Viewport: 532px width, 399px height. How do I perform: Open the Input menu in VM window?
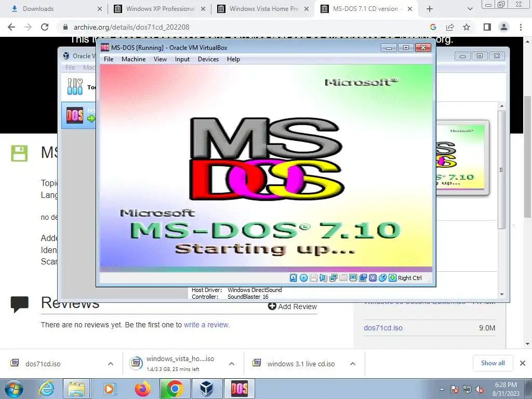coord(182,59)
